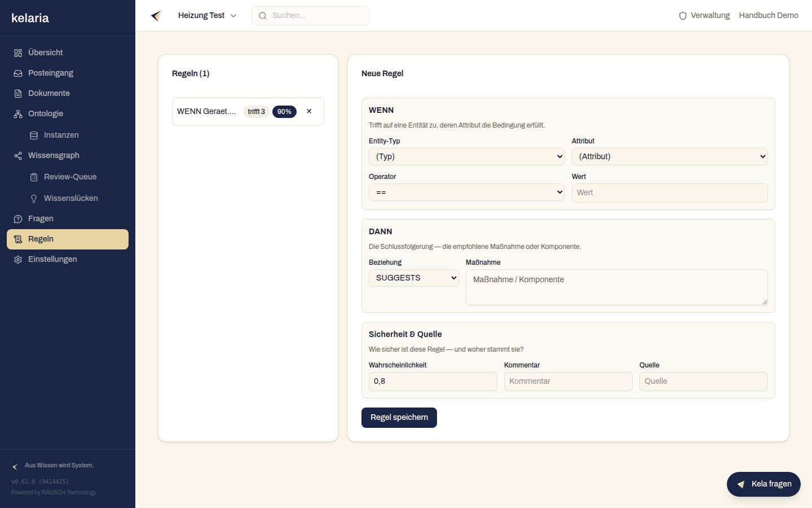Click the Fragen question-mark icon
Image resolution: width=812 pixels, height=508 pixels.
18,219
